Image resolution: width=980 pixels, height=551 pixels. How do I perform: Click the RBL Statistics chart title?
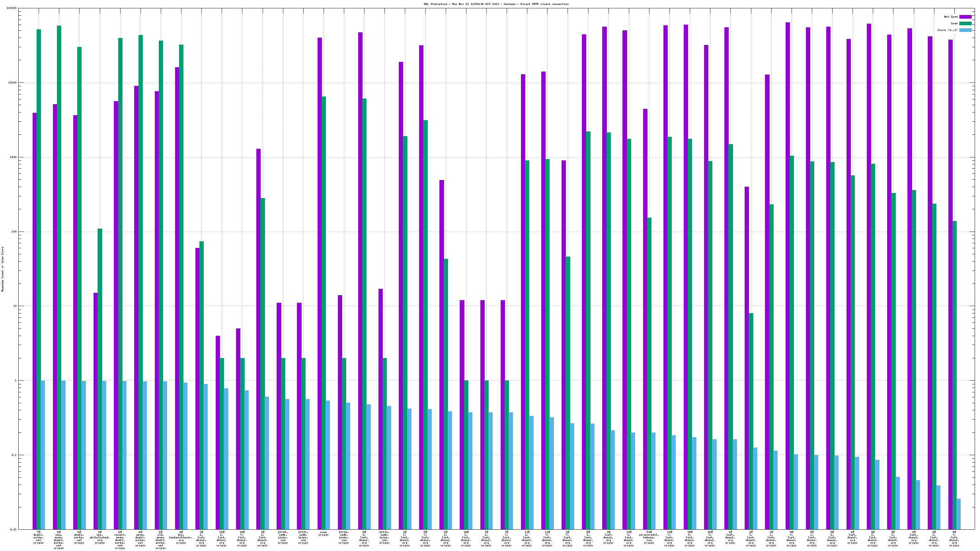click(496, 4)
